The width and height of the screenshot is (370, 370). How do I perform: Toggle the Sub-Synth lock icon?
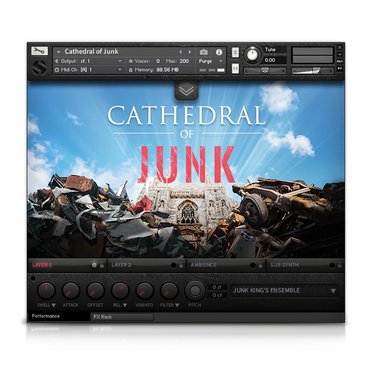coord(339,265)
